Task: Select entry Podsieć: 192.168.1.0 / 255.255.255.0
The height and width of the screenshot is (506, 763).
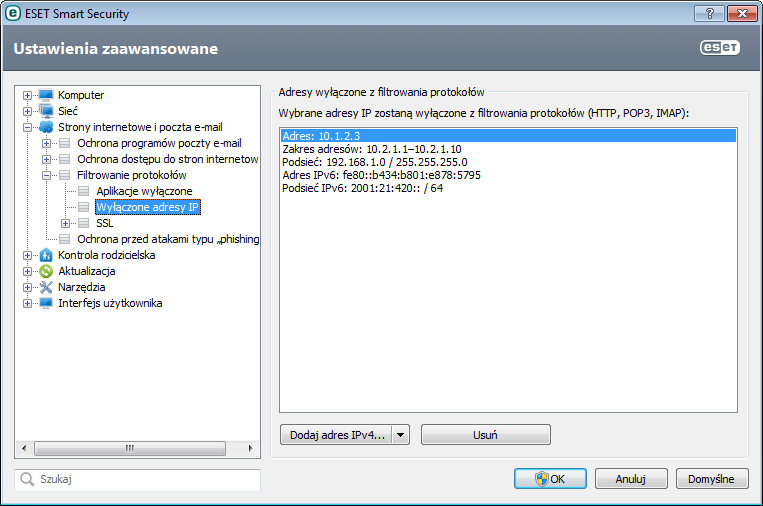Action: (509, 162)
